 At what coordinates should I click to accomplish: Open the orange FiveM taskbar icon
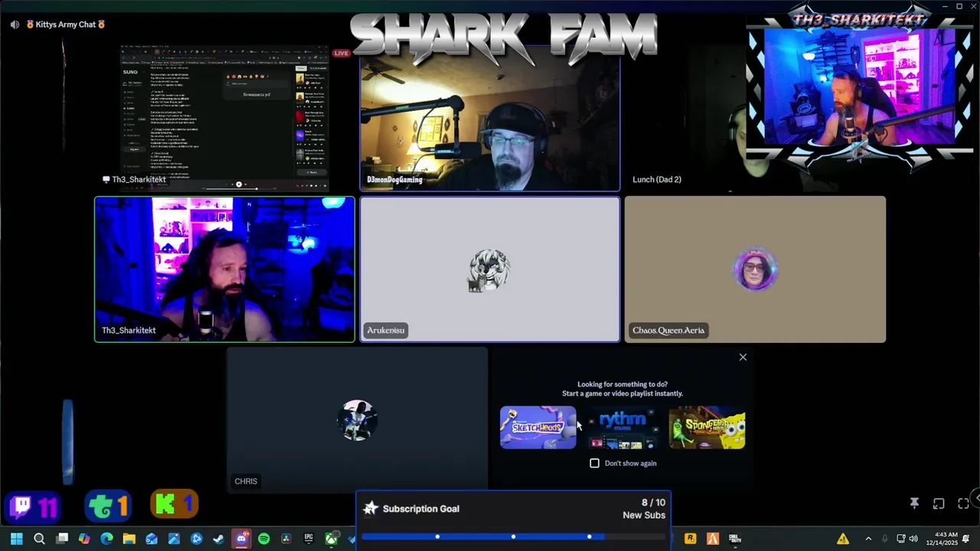[x=712, y=539]
